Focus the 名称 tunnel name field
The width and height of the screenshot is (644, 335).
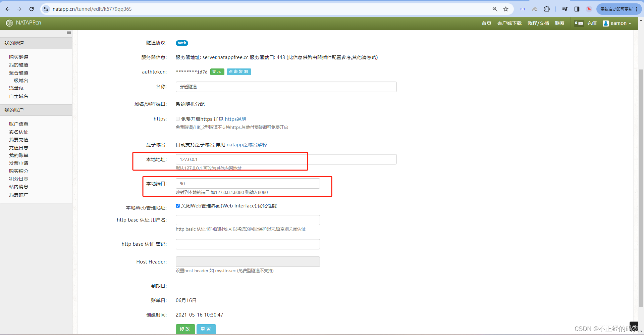tap(286, 87)
